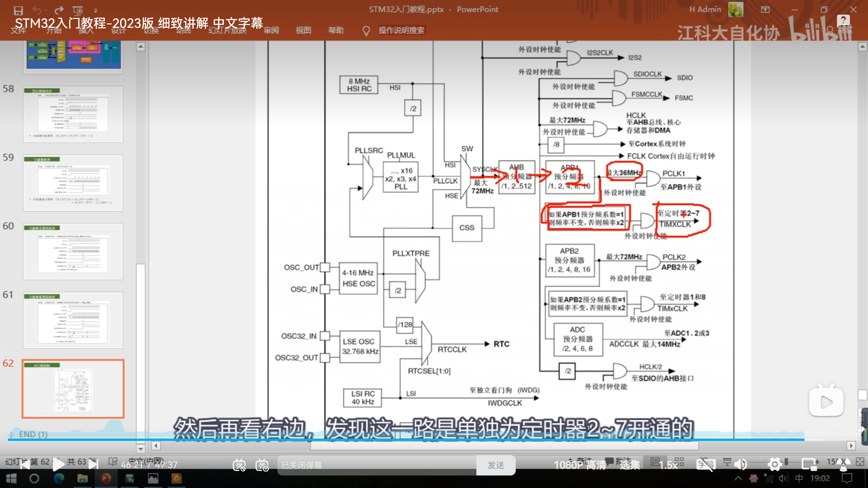Select slide 59 thumbnail
868x488 pixels.
point(73,183)
